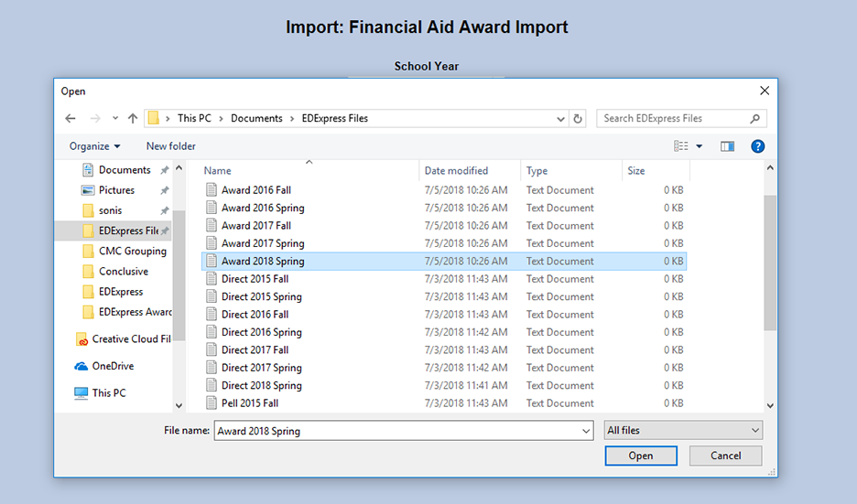Select OneDrive in the navigation pane
The height and width of the screenshot is (504, 857).
(113, 366)
